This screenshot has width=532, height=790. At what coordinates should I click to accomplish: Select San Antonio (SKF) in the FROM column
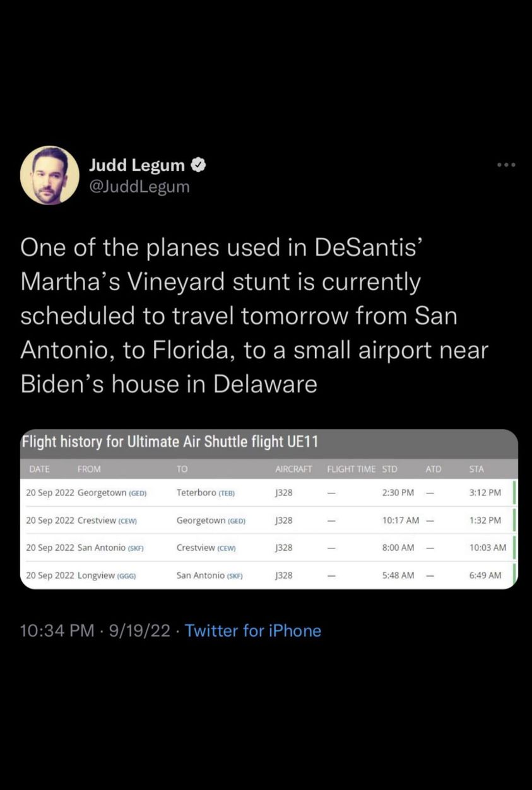(x=110, y=548)
